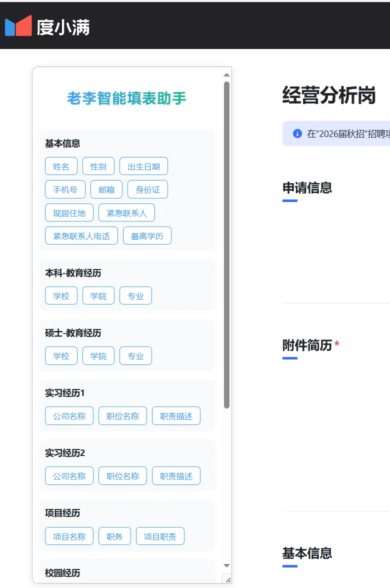Click 公司名称 under 实习经历1
Viewport: 390px width, 588px height.
click(69, 416)
